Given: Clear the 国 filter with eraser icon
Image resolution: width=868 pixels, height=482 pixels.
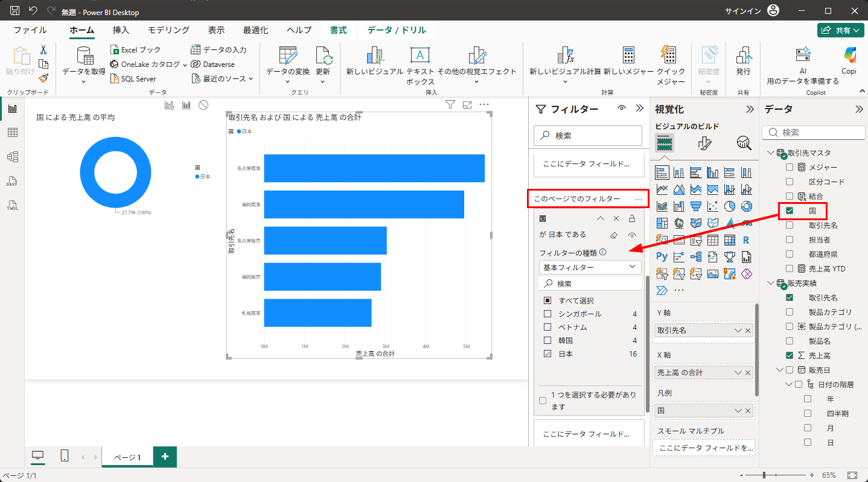Looking at the screenshot, I should click(x=614, y=235).
